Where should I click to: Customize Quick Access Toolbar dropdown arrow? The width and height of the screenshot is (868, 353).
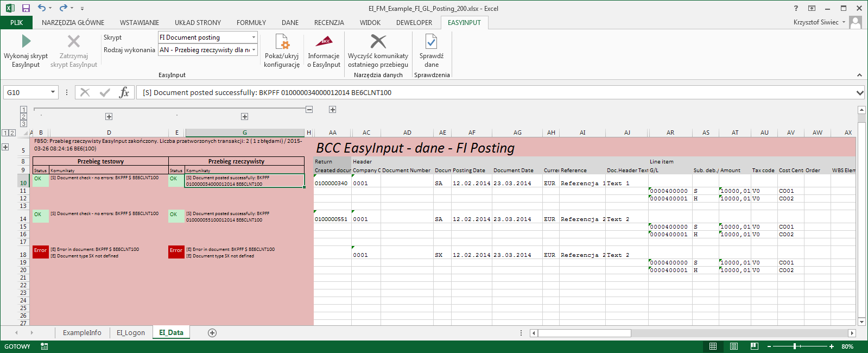(x=82, y=9)
